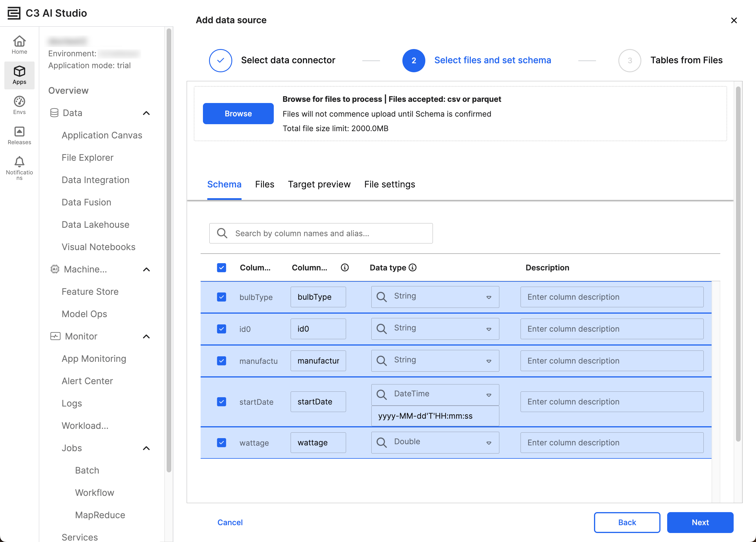Screen dimensions: 756x542
Task: Click info icon next to Data type
Action: (413, 268)
